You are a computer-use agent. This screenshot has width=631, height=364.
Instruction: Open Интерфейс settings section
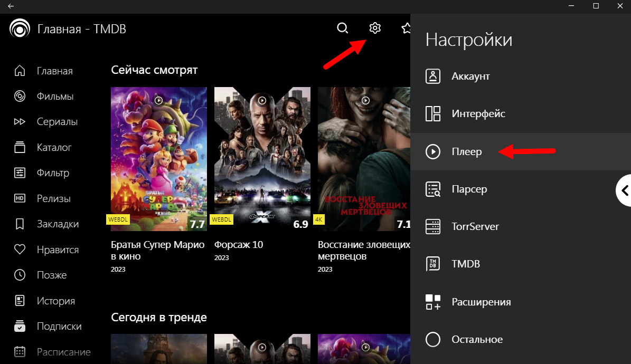tap(521, 113)
